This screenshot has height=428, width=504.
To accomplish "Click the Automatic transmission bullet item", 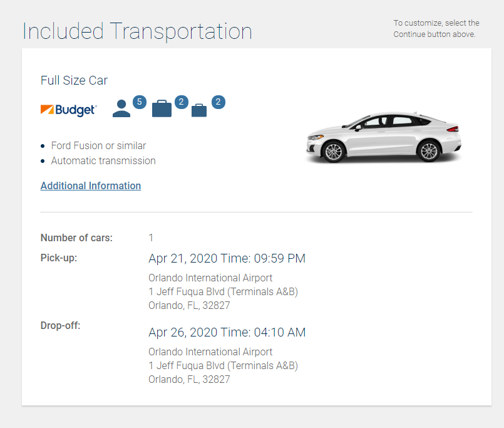I will point(103,160).
